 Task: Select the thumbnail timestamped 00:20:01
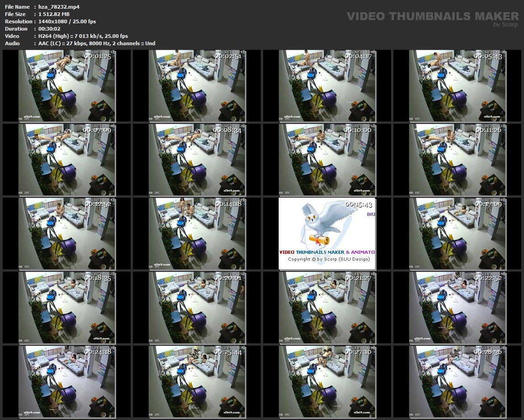[197, 307]
